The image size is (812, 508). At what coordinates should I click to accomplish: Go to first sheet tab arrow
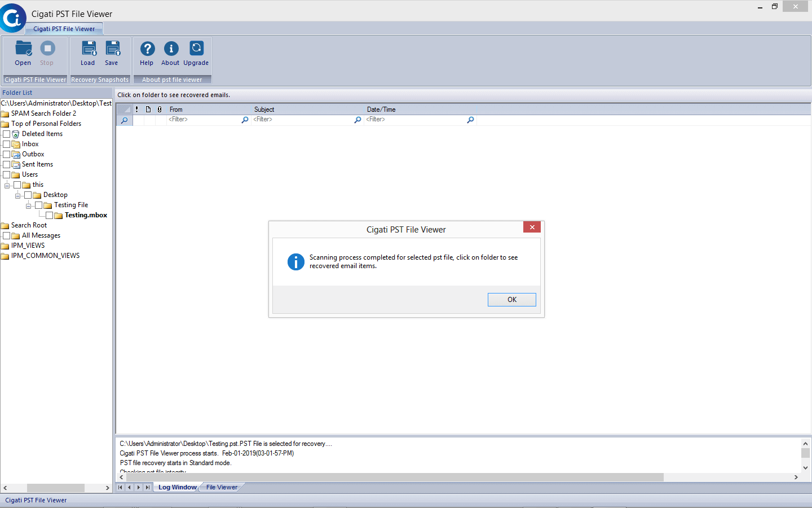pyautogui.click(x=120, y=487)
